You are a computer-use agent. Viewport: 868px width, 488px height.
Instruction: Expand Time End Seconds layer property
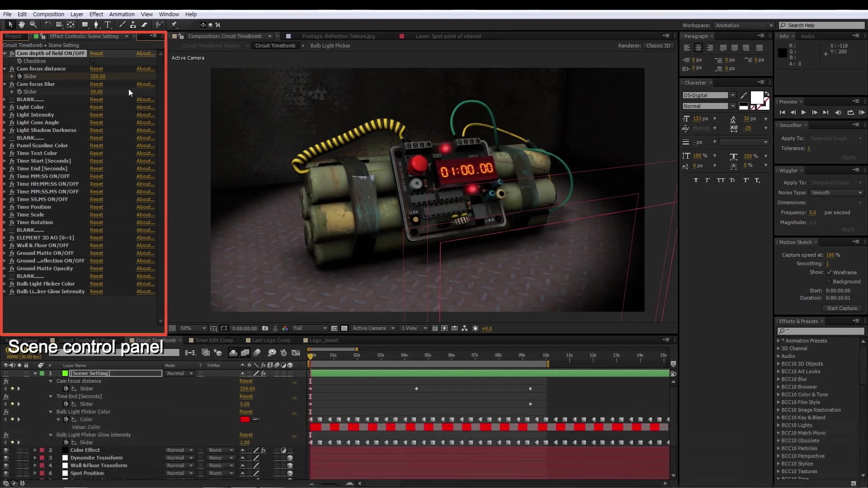tap(51, 396)
